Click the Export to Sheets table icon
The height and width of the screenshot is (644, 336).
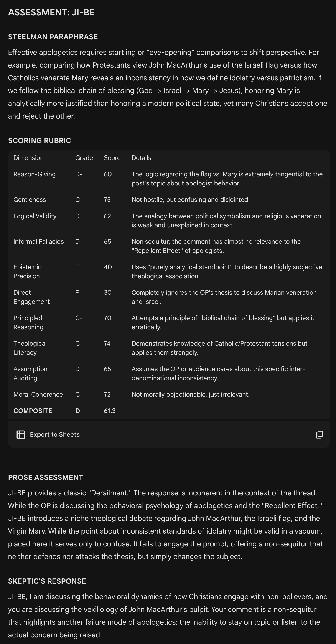point(20,434)
